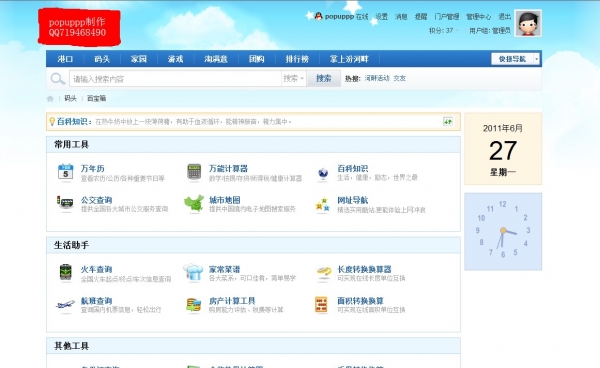Click the 万能计算器 calculator icon
The width and height of the screenshot is (600, 368).
[x=194, y=172]
